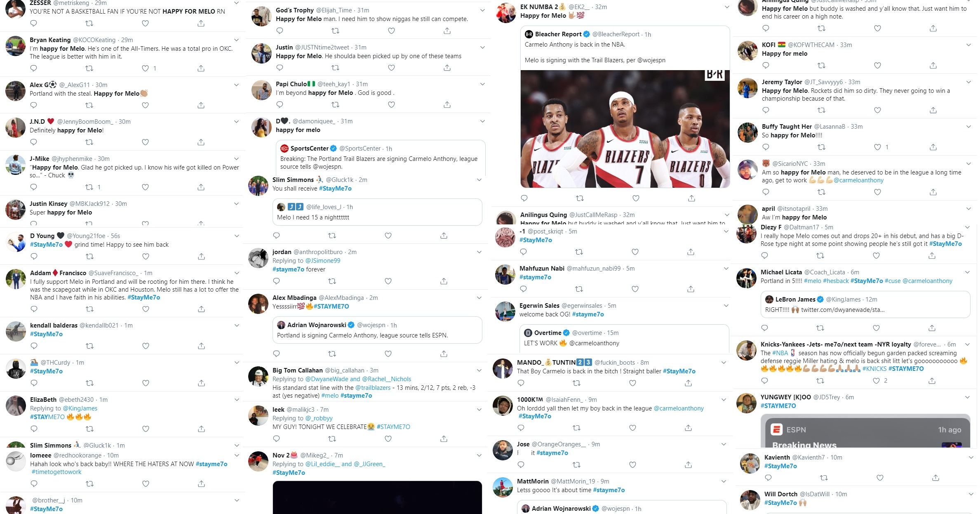Like Jeremy Taylor's Rockets tweet
This screenshot has height=514, width=980.
point(877,110)
